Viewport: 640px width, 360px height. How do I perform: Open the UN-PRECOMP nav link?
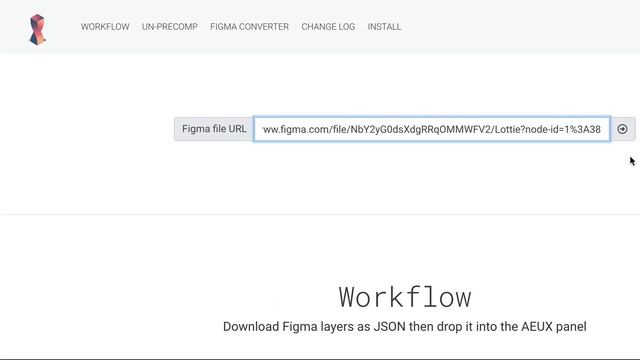pos(170,27)
